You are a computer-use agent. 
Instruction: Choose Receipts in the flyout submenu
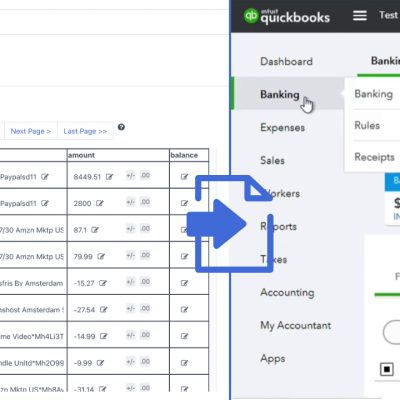coord(374,157)
